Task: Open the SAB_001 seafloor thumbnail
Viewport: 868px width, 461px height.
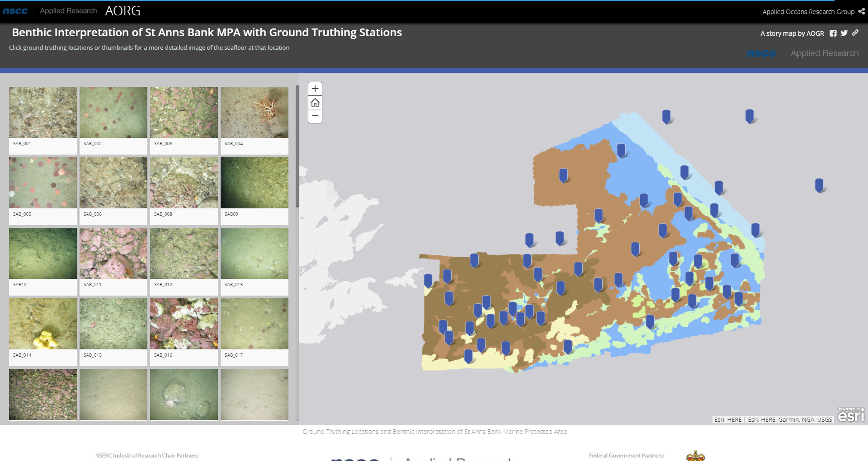Action: tap(43, 113)
